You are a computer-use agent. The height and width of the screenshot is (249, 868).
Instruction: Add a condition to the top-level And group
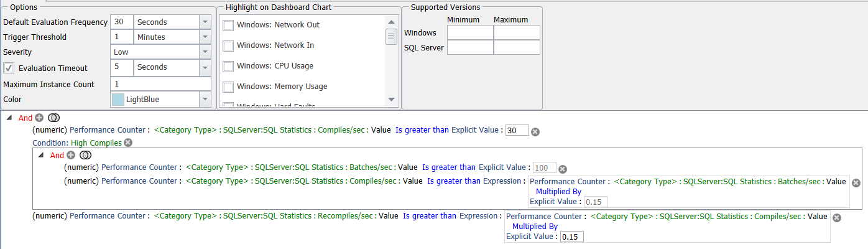(39, 118)
